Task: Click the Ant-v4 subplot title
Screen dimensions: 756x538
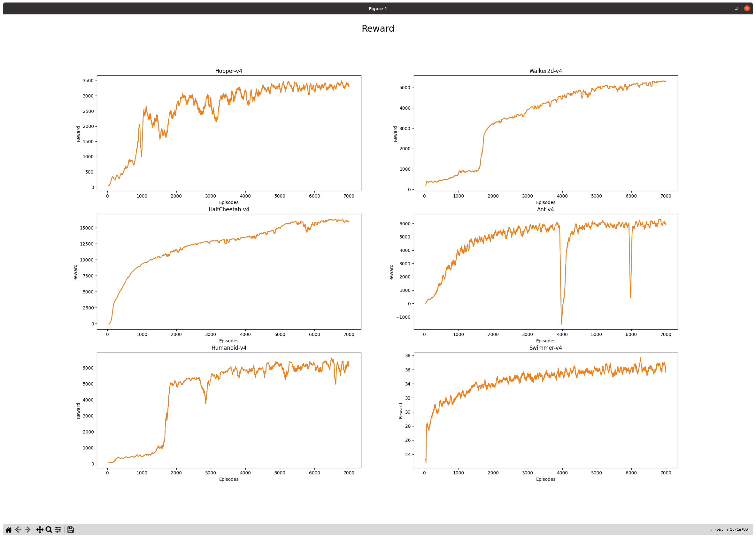Action: (545, 209)
